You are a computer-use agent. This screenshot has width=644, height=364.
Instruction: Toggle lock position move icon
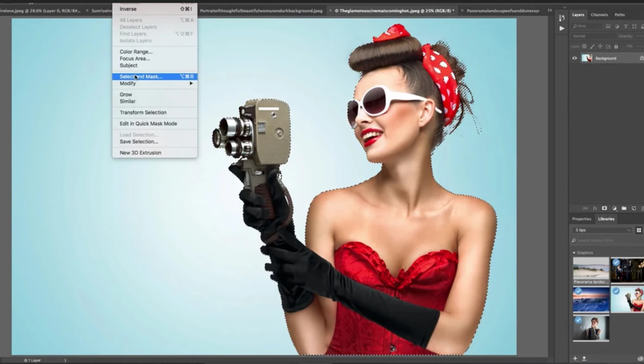pos(600,46)
